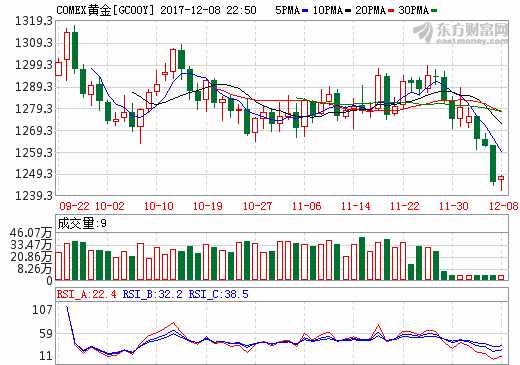Click the COMEX 黄金[GC00Y] chart title
This screenshot has height=365, width=520.
tap(105, 10)
